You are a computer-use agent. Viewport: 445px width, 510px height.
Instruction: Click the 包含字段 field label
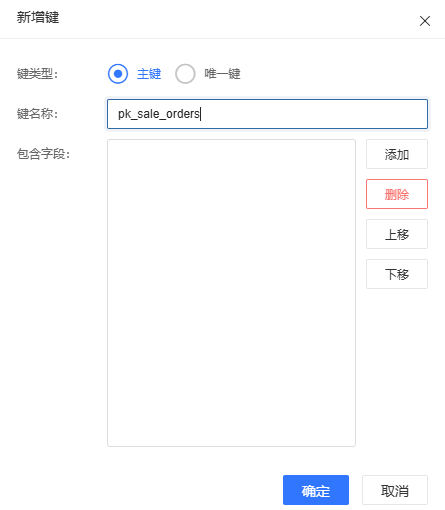(44, 154)
